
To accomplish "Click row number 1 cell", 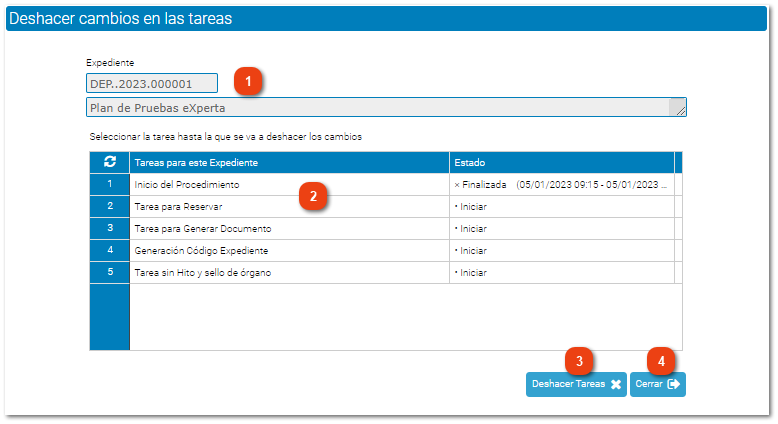I will tap(110, 184).
